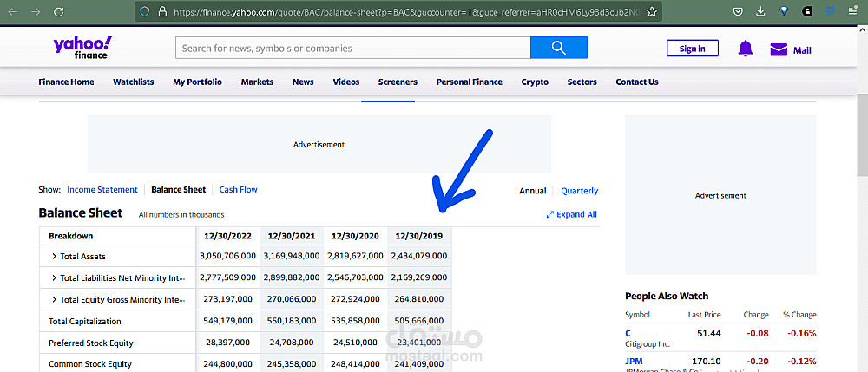Click Total Capitalization value 549,179,000
Screen dimensions: 868x372
[228, 321]
